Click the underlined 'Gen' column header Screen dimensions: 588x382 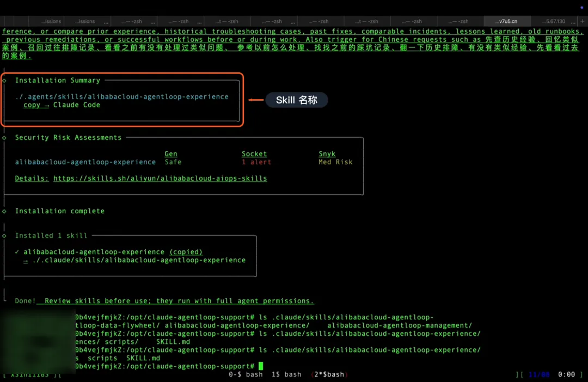tap(170, 153)
